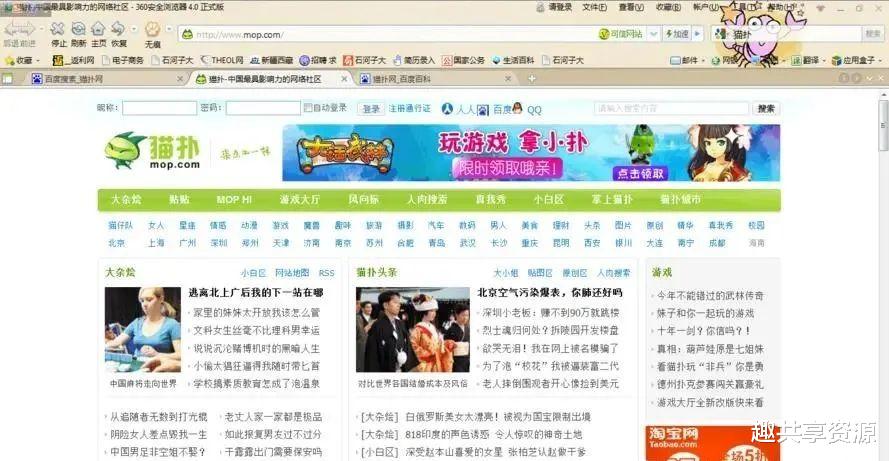The height and width of the screenshot is (461, 889).
Task: Open the 返利网 bookmark
Action: click(73, 60)
